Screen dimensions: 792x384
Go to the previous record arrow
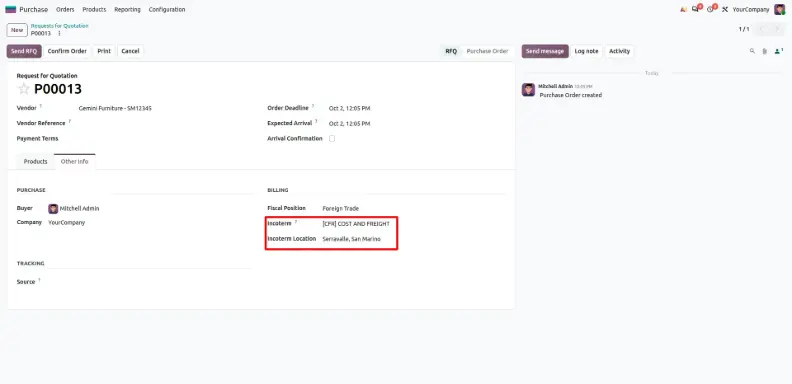click(762, 29)
